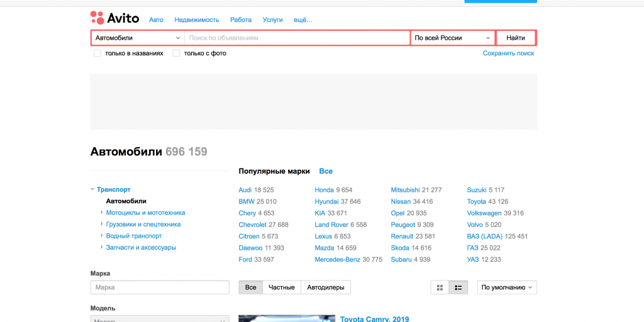Select the Частные sellers tab
Screen dimensions: 644x322
point(282,287)
